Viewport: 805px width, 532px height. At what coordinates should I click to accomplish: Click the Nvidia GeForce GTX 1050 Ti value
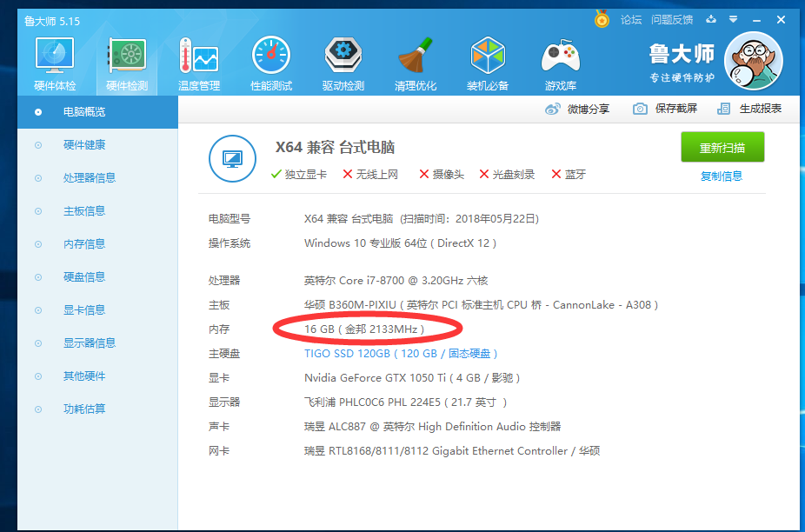coord(412,378)
